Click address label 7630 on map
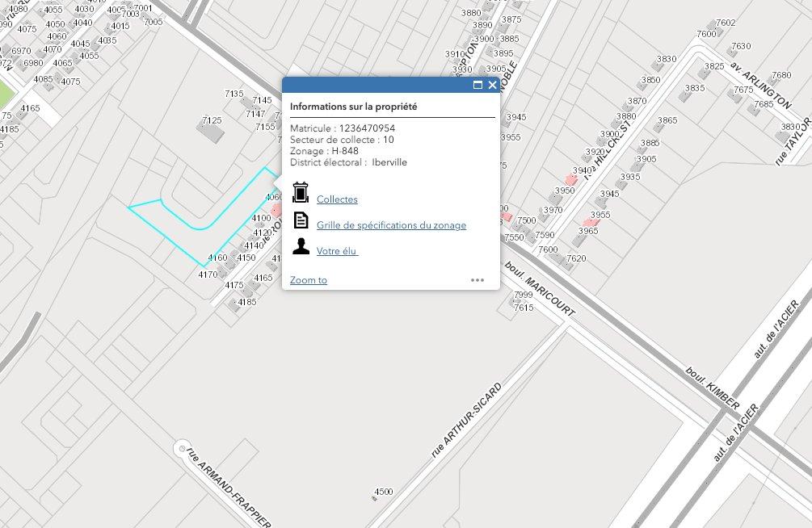812x528 pixels. click(x=741, y=46)
